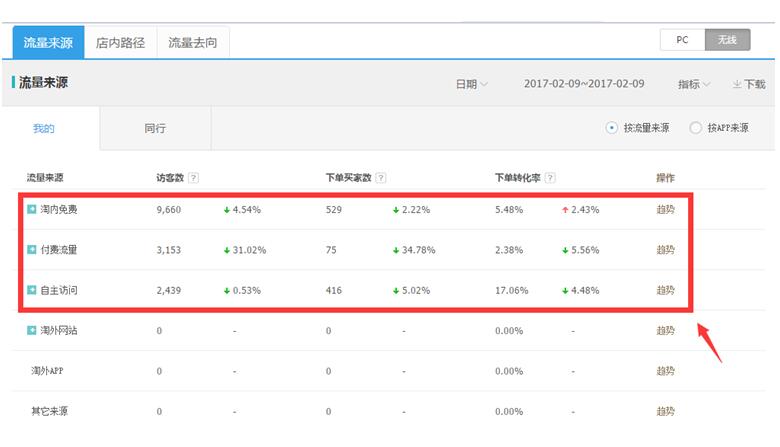Open the 日期 dropdown
The height and width of the screenshot is (447, 780).
(x=472, y=84)
